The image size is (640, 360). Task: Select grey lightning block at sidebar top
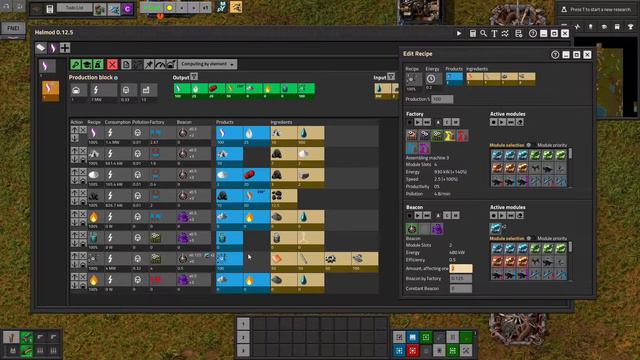[x=47, y=66]
